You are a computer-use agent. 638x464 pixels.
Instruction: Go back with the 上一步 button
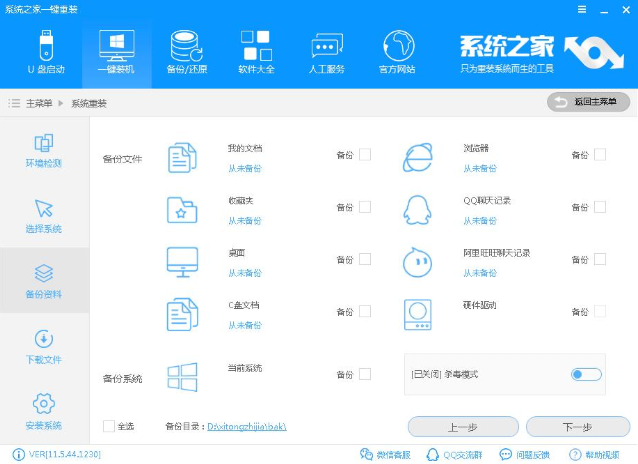[463, 427]
